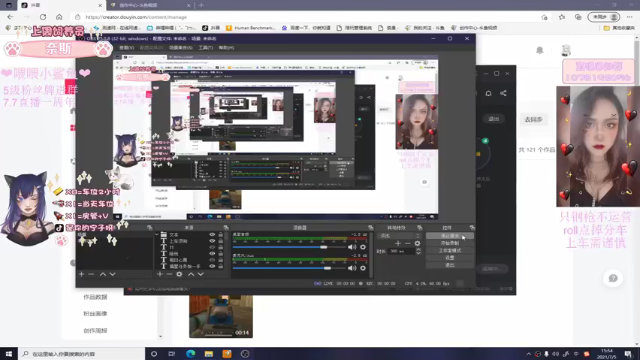
Task: Toggle visibility eye of 文本 group source
Action: click(212, 235)
